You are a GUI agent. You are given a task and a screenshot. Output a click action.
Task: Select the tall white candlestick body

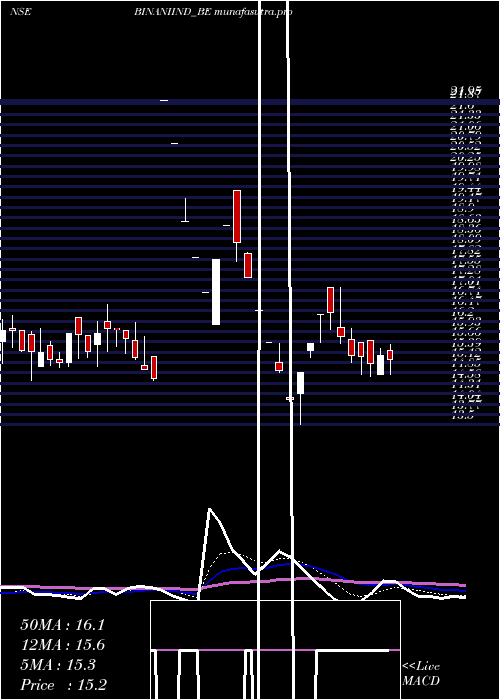(x=216, y=292)
